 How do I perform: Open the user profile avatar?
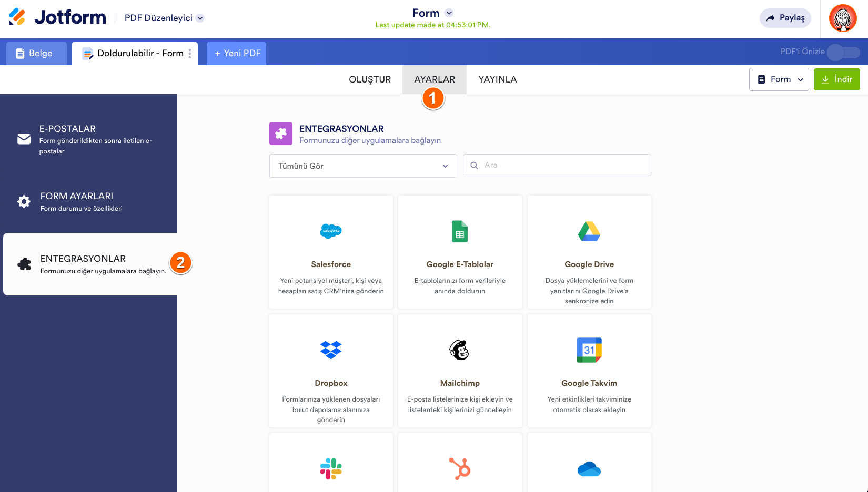pyautogui.click(x=843, y=18)
